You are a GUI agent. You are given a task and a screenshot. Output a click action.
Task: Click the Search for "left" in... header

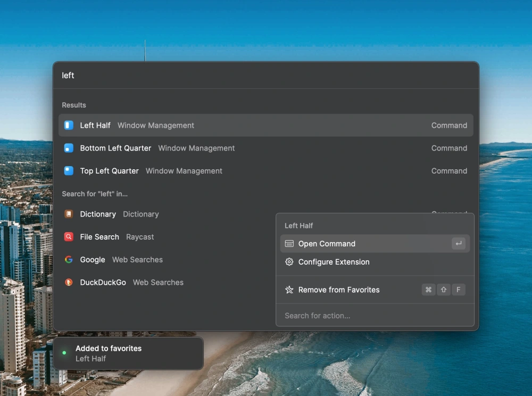click(95, 193)
